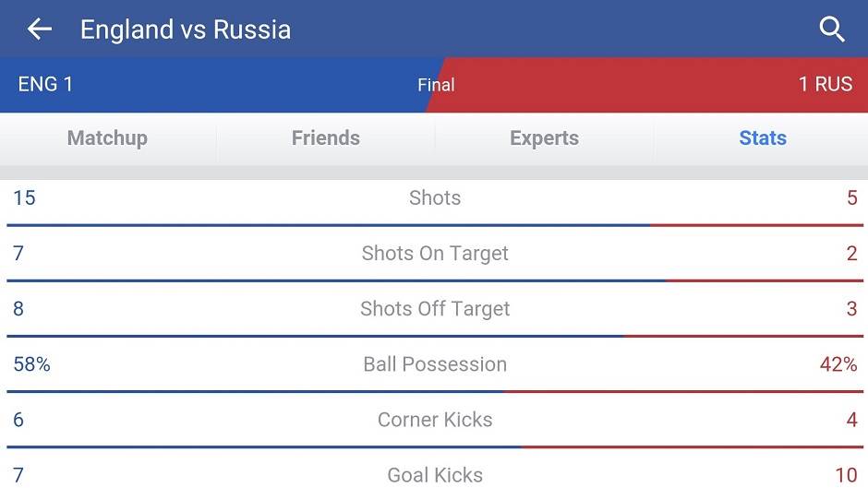The image size is (868, 488).
Task: Select the Stats tab
Action: tap(762, 138)
